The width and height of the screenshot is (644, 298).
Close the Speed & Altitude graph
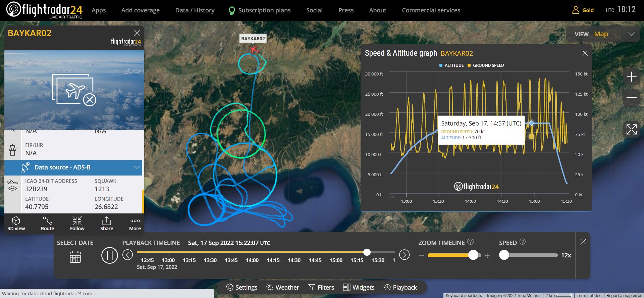pyautogui.click(x=585, y=53)
